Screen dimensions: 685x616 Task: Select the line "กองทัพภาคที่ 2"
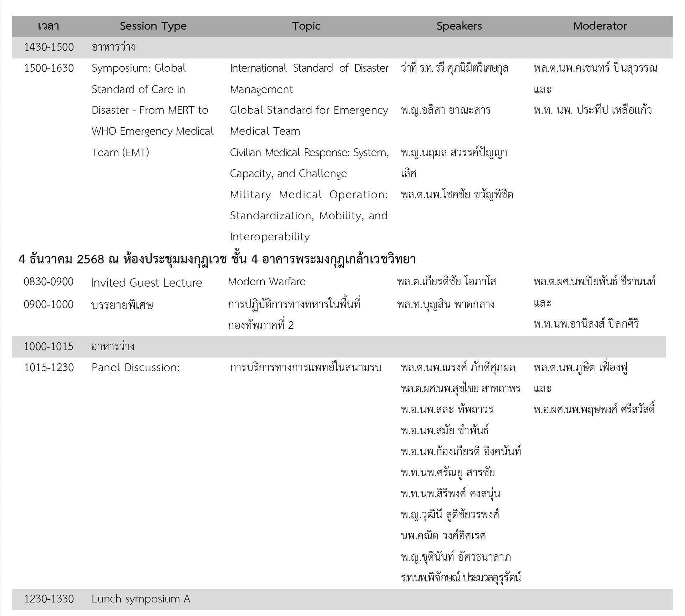pos(261,325)
